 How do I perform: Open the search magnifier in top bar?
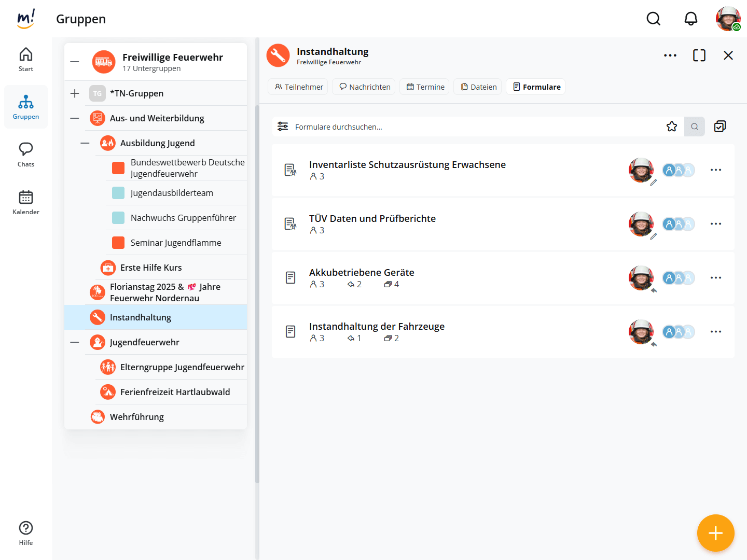(x=653, y=19)
